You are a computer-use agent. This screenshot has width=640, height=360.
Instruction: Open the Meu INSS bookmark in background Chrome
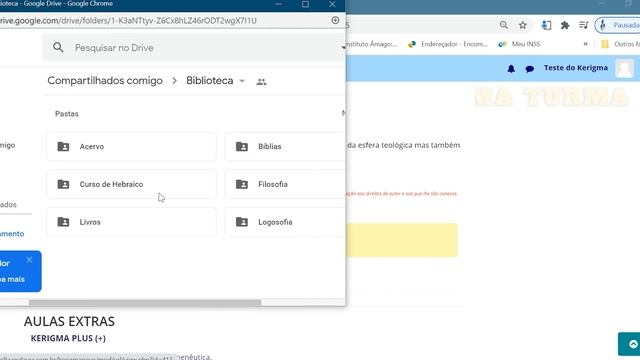(x=519, y=44)
